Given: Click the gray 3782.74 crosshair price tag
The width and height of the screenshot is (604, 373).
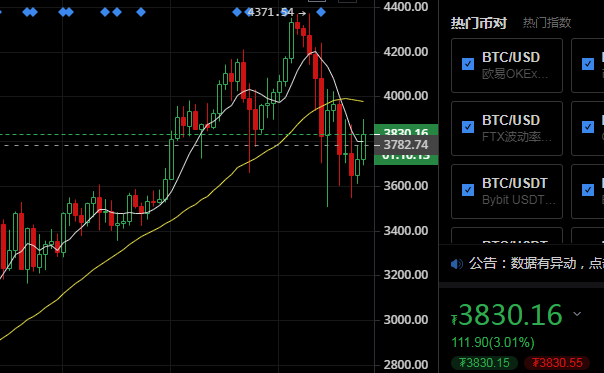Looking at the screenshot, I should 406,145.
